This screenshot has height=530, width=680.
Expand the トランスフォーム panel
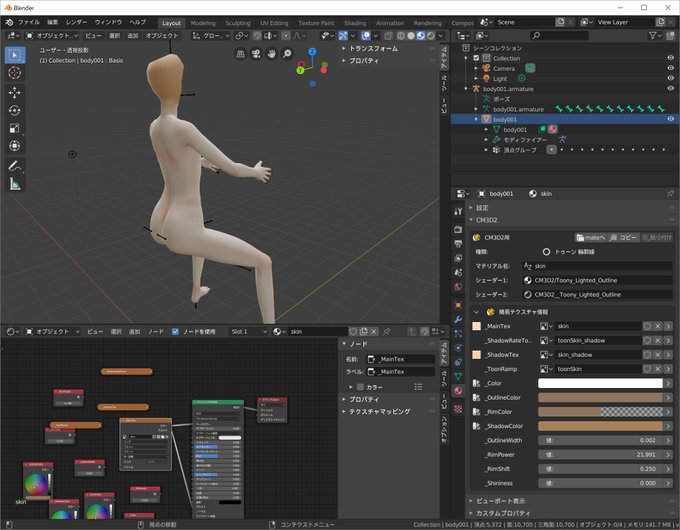click(374, 48)
